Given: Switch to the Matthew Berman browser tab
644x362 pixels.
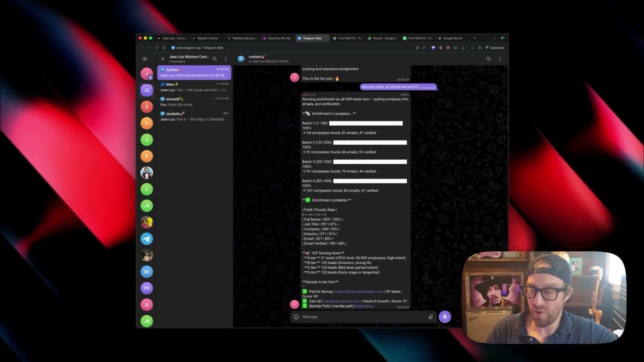Looking at the screenshot, I should click(x=242, y=38).
